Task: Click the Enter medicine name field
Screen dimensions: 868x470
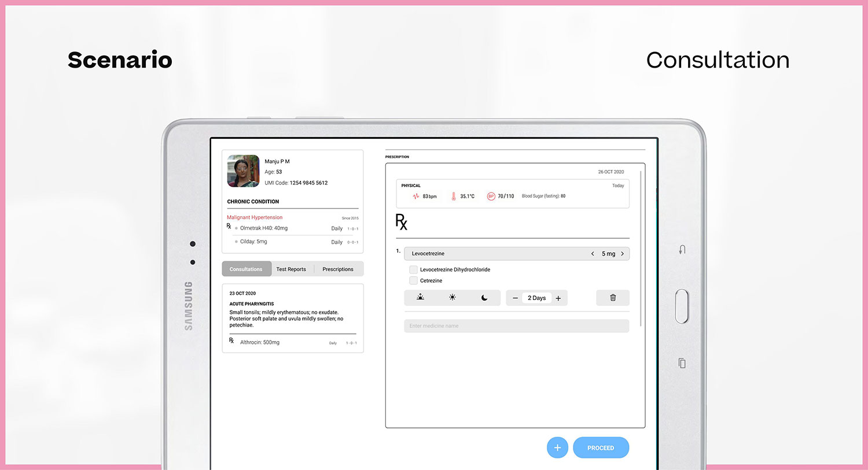Action: point(516,326)
